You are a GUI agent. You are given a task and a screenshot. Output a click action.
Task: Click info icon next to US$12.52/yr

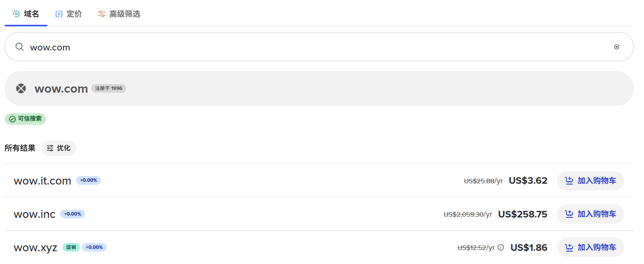click(501, 247)
